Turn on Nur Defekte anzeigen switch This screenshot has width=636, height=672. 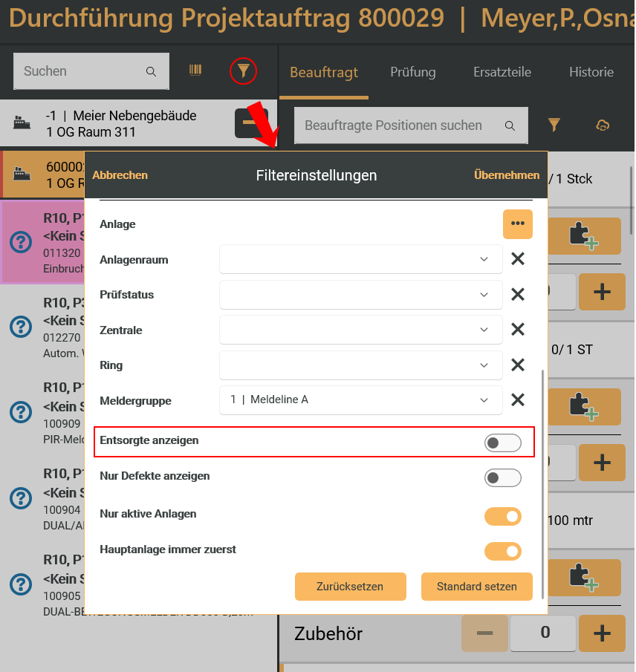point(502,478)
